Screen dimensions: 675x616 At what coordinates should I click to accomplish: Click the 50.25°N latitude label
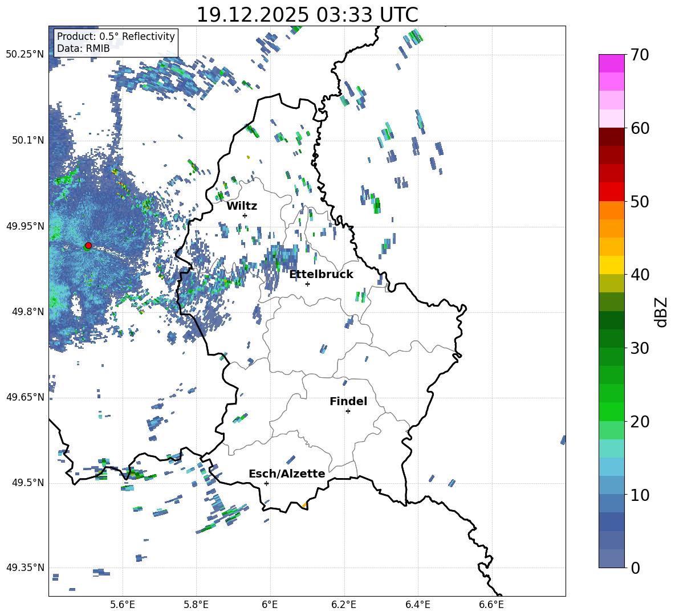click(25, 55)
